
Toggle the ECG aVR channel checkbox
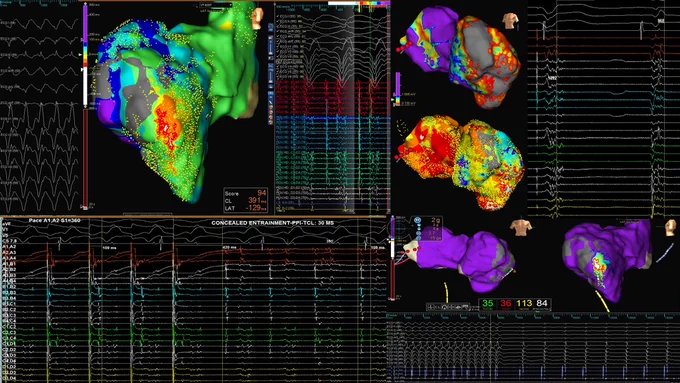278,31
